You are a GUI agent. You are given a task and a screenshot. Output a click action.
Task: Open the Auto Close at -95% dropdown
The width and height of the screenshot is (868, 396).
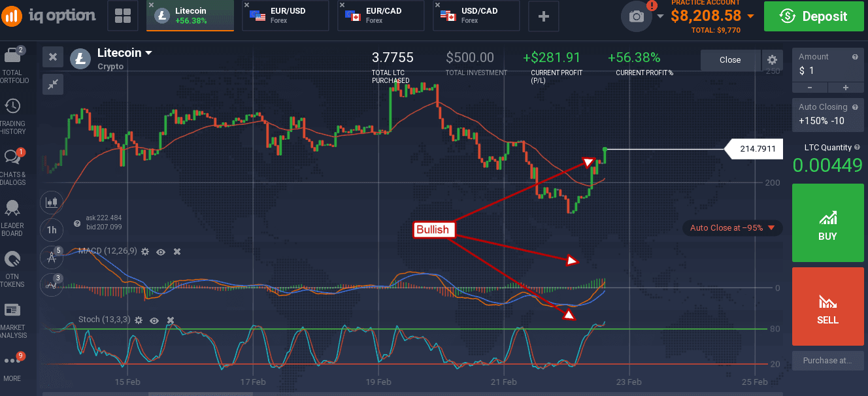(732, 228)
